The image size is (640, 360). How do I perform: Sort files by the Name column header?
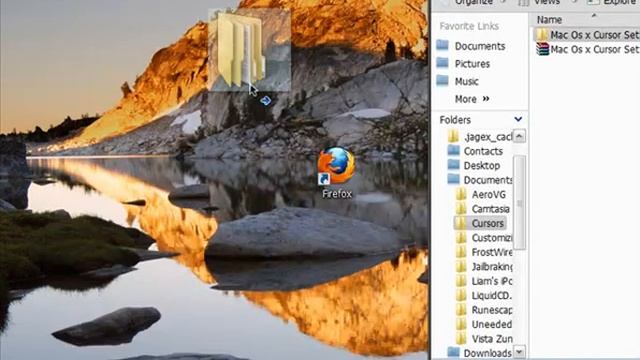pyautogui.click(x=549, y=20)
